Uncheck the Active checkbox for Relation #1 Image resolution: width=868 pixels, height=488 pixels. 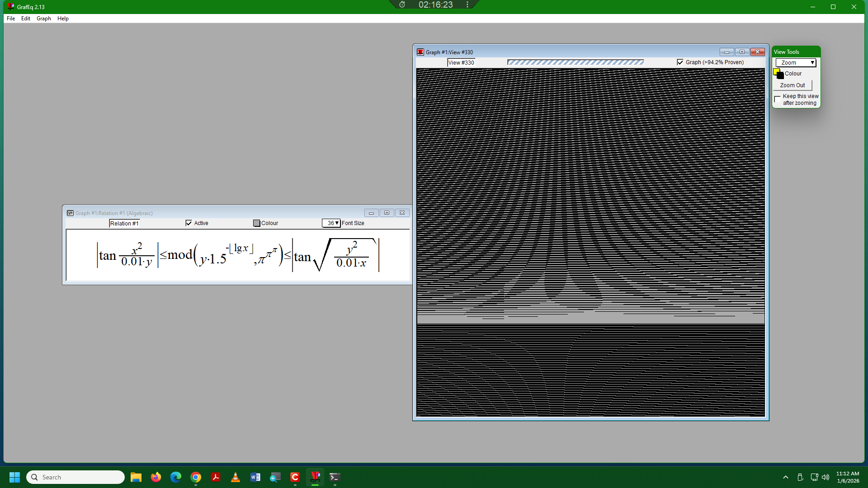pyautogui.click(x=189, y=223)
